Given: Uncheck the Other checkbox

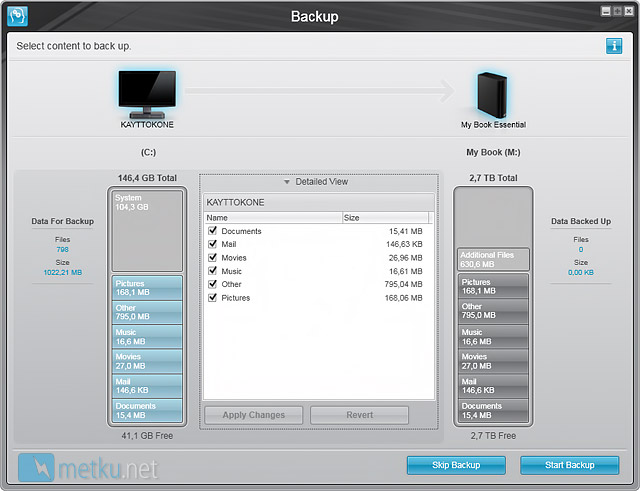Looking at the screenshot, I should 212,284.
